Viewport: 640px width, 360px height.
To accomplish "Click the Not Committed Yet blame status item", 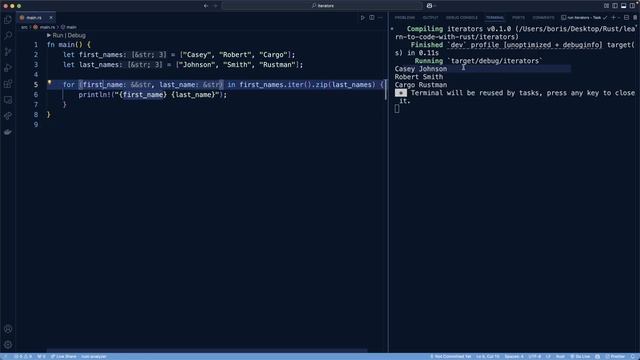I will point(451,356).
